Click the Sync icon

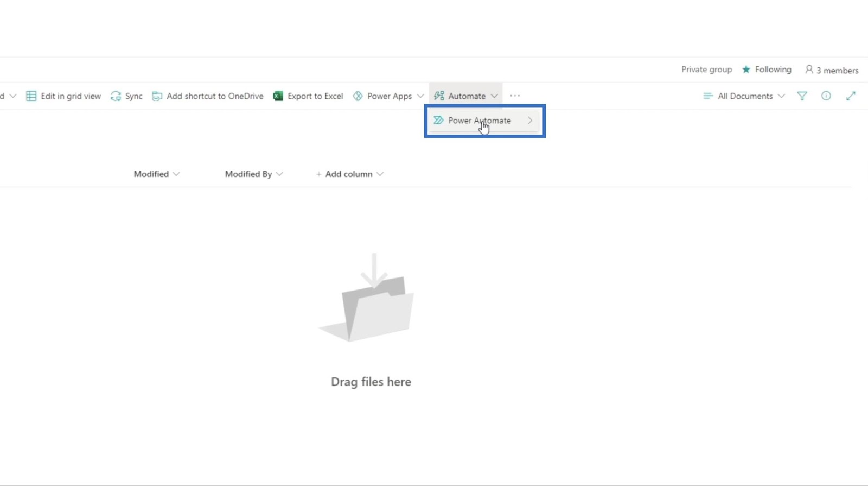[116, 96]
